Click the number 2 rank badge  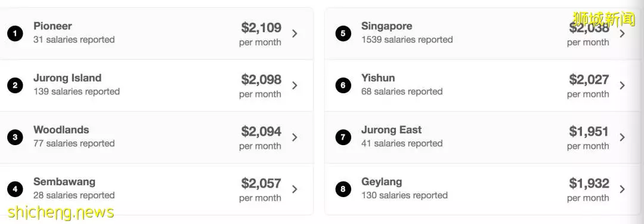tap(15, 85)
